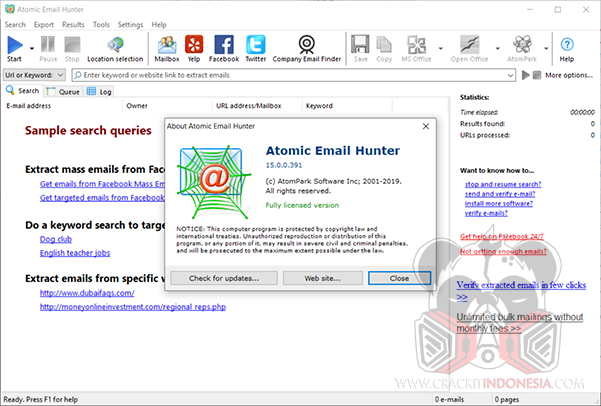Open the Search menu
The height and width of the screenshot is (406, 601).
tap(15, 25)
